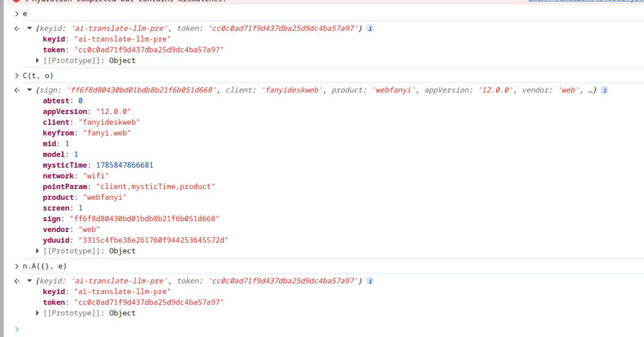Collapse the C(t, o) result object
The image size is (644, 337).
coord(30,90)
